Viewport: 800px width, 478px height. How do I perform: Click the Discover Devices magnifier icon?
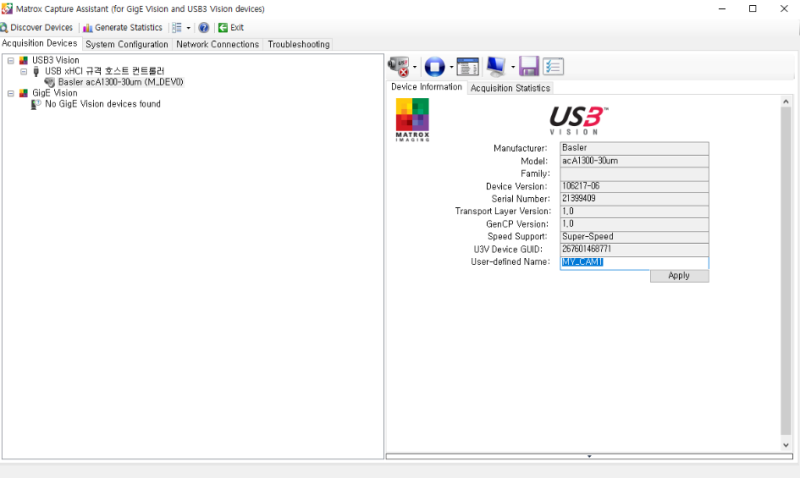pos(4,28)
